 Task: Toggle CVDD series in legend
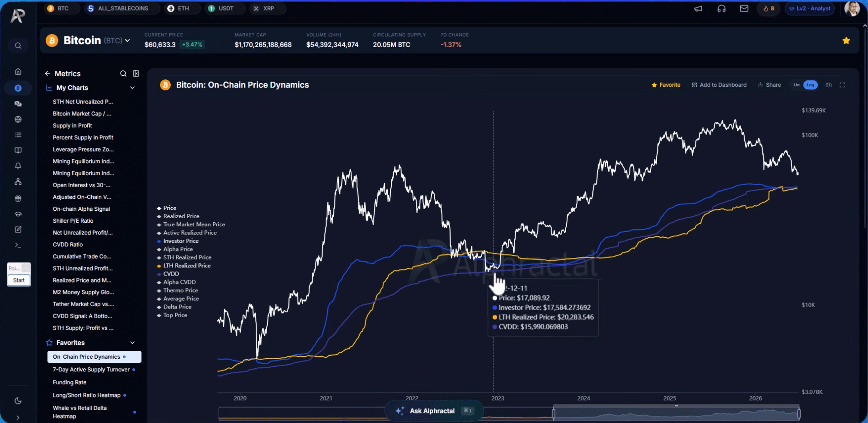[168, 274]
